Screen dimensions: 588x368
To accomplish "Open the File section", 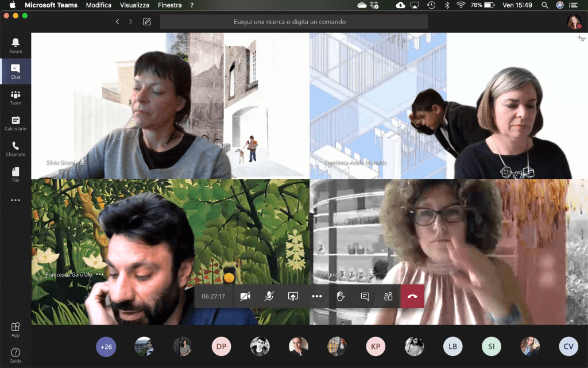I will point(16,174).
